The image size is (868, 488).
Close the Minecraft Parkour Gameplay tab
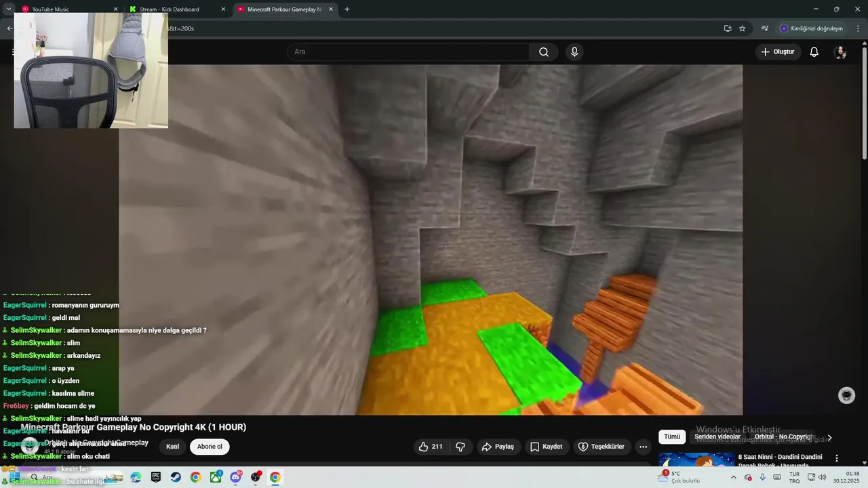[330, 9]
